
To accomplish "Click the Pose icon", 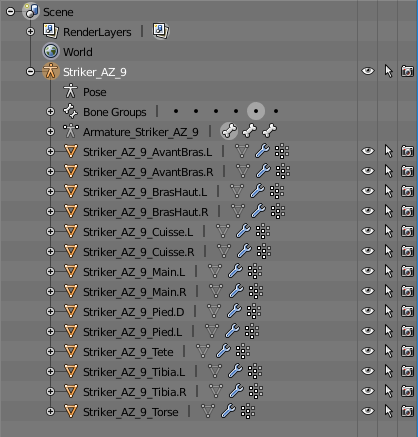I will pyautogui.click(x=70, y=91).
